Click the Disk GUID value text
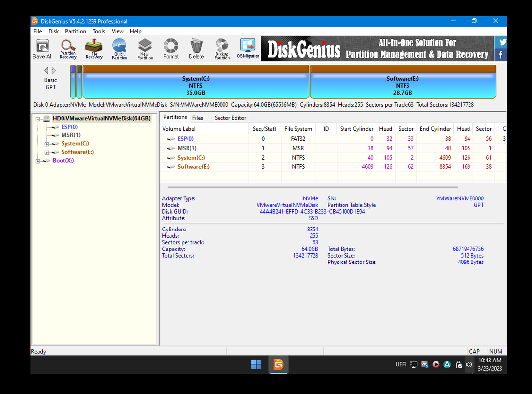The width and height of the screenshot is (532, 394). pos(312,212)
